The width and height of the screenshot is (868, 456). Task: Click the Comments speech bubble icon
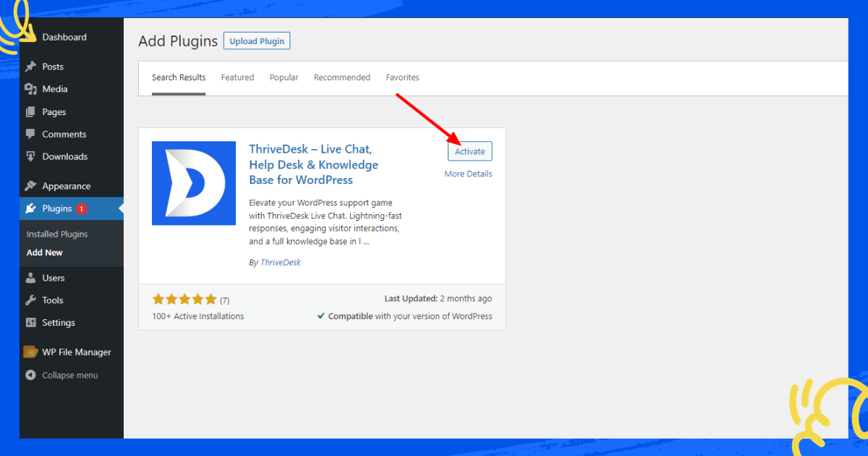pos(30,135)
